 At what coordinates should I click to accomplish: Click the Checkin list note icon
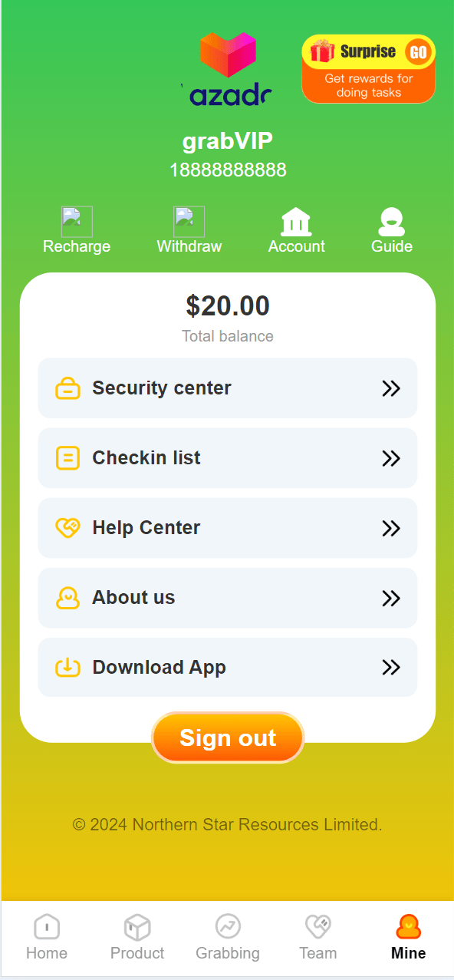[67, 458]
